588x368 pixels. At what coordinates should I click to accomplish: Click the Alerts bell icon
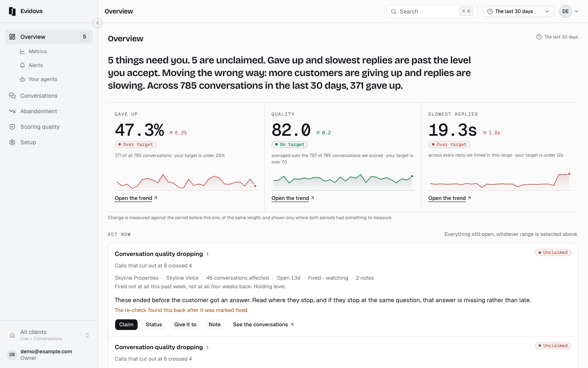[22, 65]
